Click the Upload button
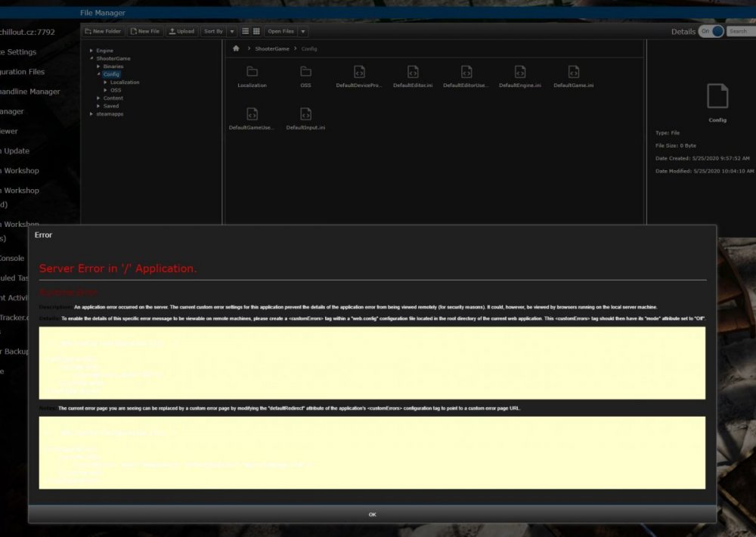The height and width of the screenshot is (537, 756). (181, 32)
